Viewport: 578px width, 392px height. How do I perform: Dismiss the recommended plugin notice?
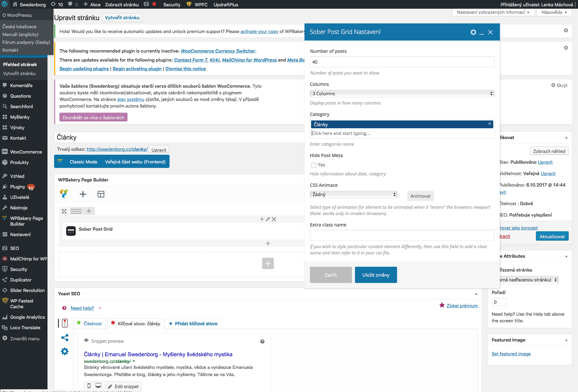[566, 48]
